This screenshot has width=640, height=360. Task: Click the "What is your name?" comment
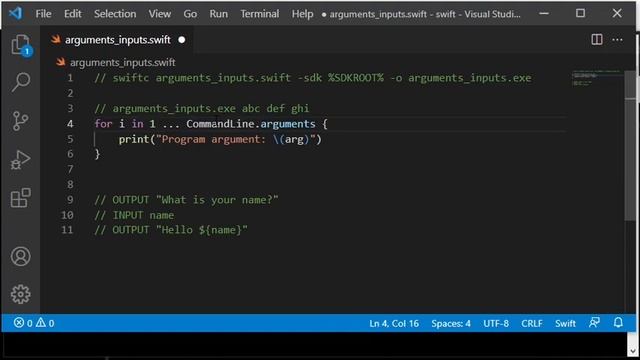[x=186, y=200]
